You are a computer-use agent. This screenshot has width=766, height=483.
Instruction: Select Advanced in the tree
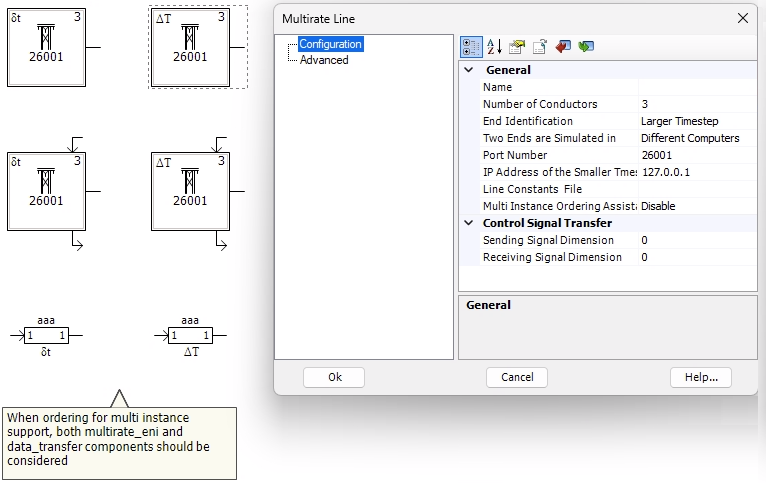point(324,60)
